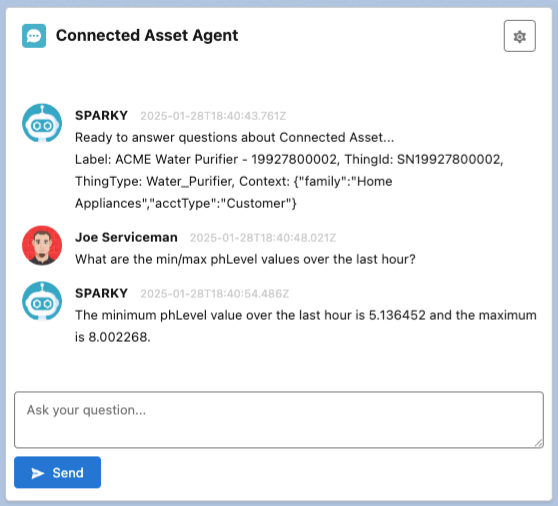Click the question about min/max phLevel values
The width and height of the screenshot is (558, 506).
[245, 259]
